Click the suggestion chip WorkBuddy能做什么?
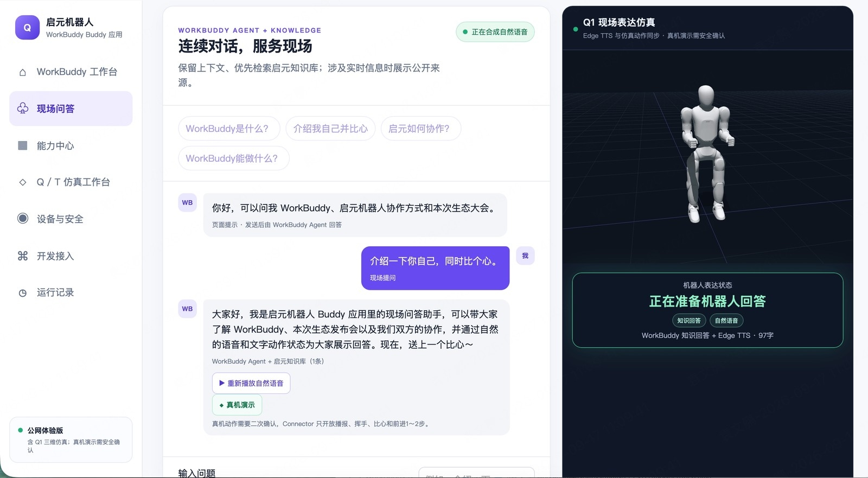Image resolution: width=868 pixels, height=478 pixels. click(234, 158)
